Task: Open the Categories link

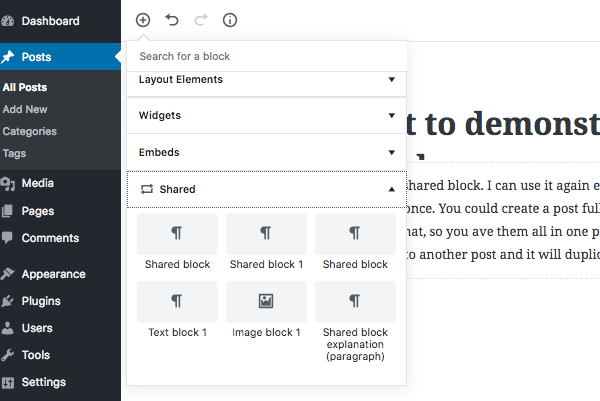Action: (x=29, y=131)
